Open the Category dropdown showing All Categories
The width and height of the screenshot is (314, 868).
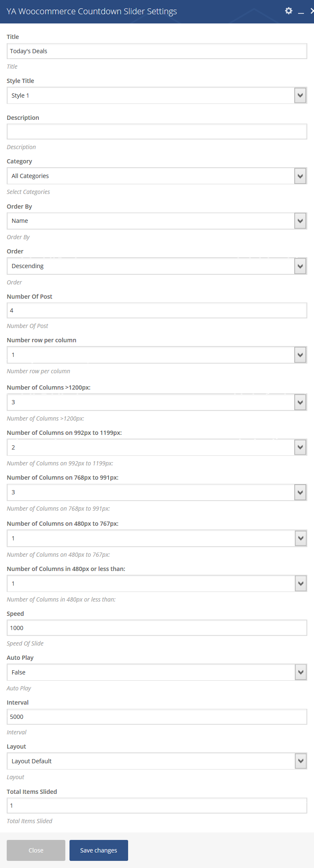tap(157, 176)
